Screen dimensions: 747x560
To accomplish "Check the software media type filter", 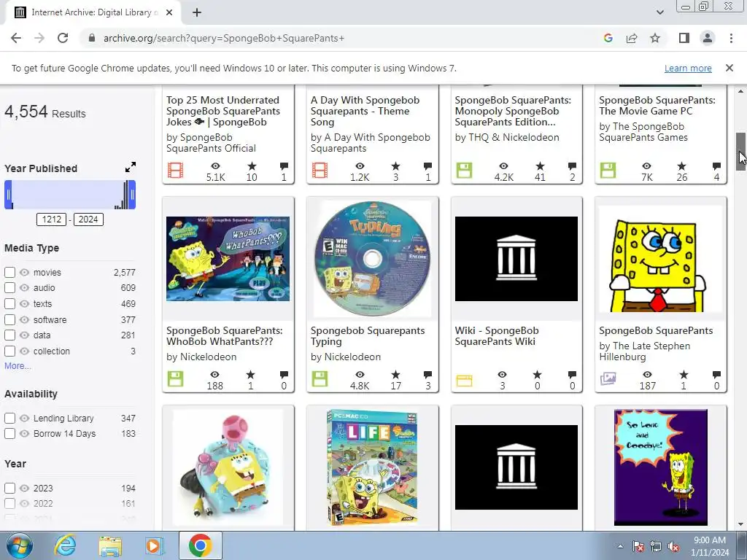I will coord(9,319).
